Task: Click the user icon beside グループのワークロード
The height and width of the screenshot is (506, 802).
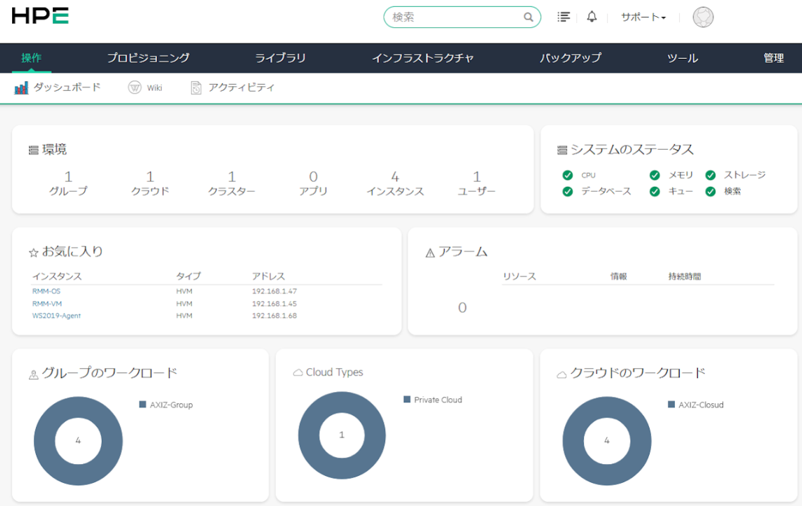Action: tap(33, 375)
